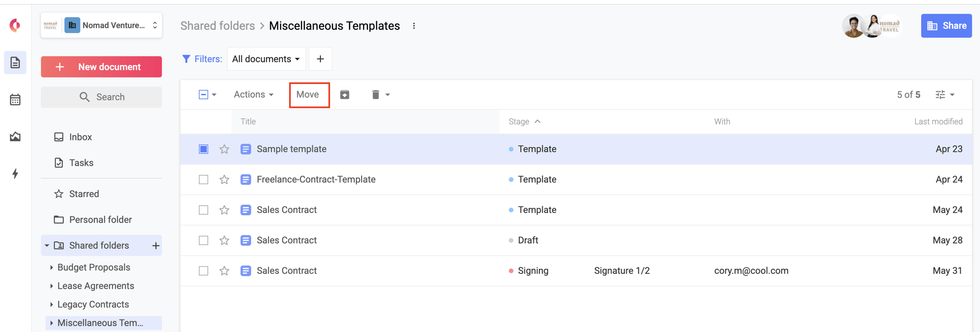
Task: Star the Sales Contract in Draft stage
Action: pos(224,241)
